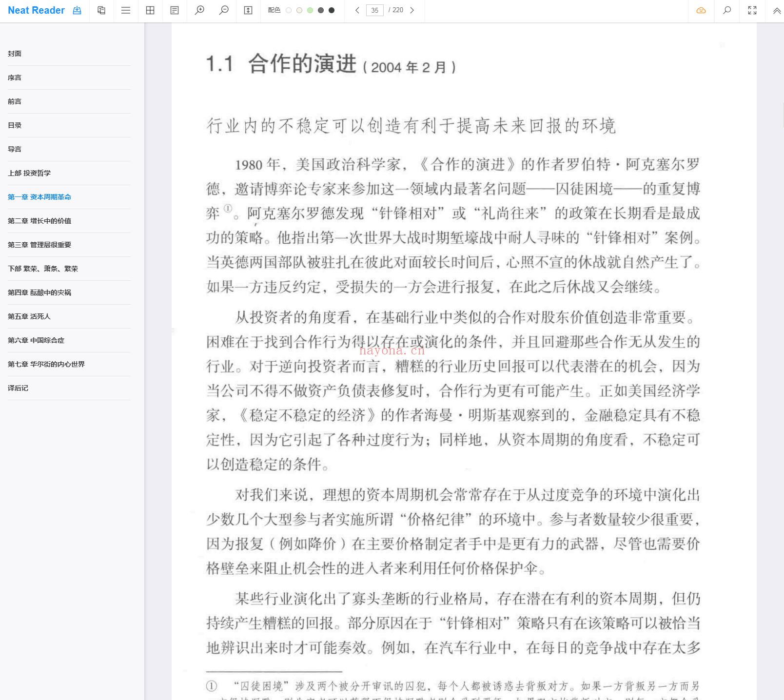Viewport: 784px width, 700px height.
Task: Click the fit page height icon
Action: click(248, 10)
